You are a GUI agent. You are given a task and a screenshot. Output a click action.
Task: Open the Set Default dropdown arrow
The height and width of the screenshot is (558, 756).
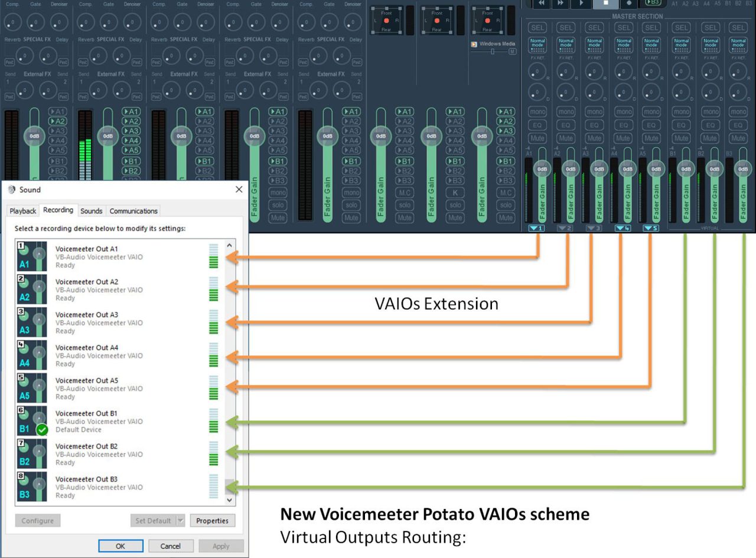[x=180, y=520]
